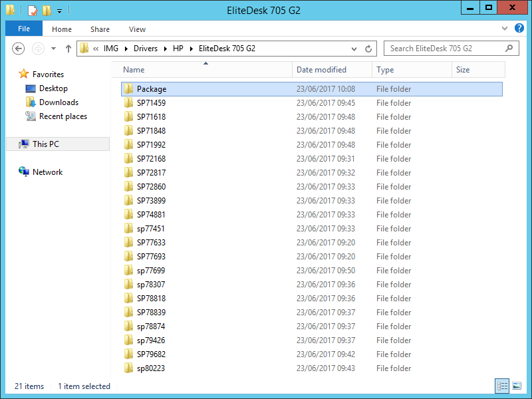Switch to the Home ribbon tab
This screenshot has height=399, width=532.
pyautogui.click(x=62, y=29)
